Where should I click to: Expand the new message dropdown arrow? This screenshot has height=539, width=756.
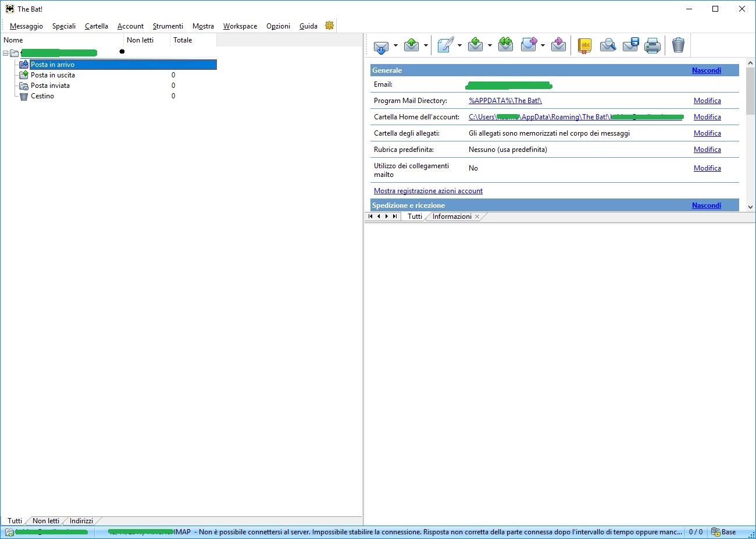460,45
